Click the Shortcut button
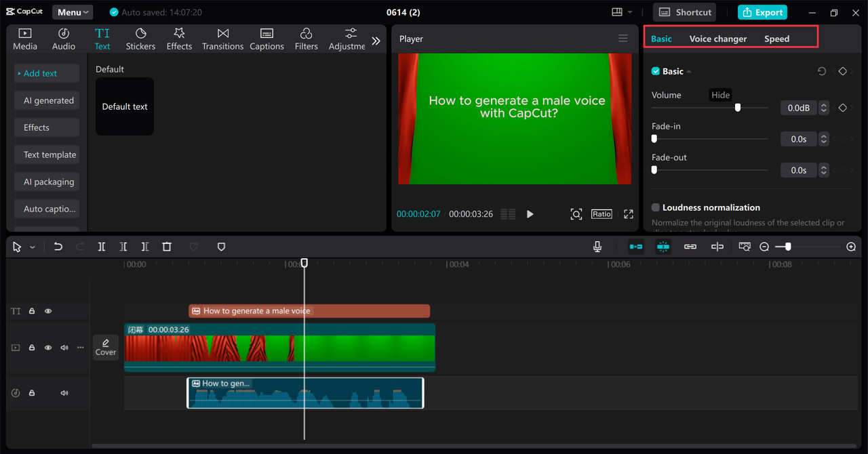 pos(686,12)
